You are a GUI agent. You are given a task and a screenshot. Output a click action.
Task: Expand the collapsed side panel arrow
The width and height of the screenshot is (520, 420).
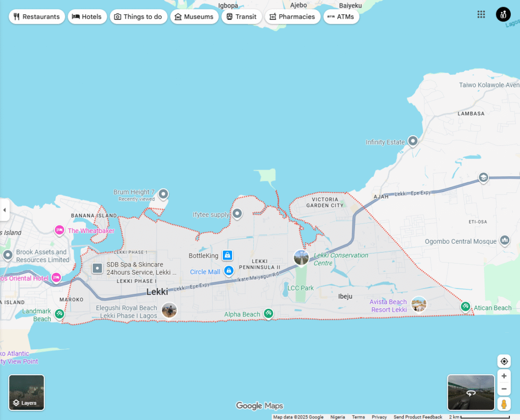coord(4,210)
